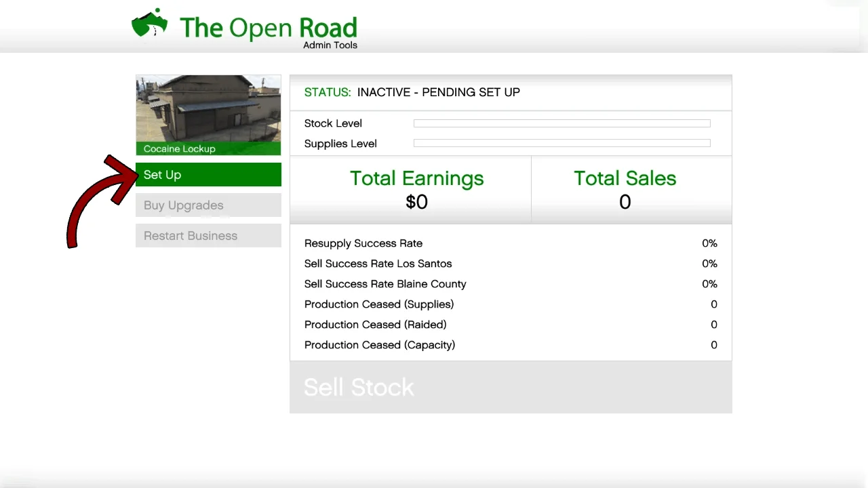Select the greyed Buy Upgrades option

coord(208,205)
